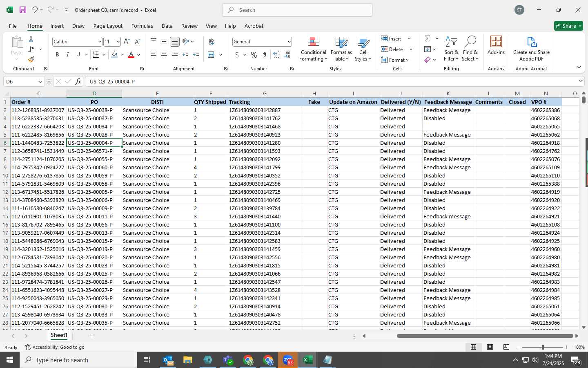Click the Delete cells button
The image size is (588, 368).
click(x=392, y=49)
